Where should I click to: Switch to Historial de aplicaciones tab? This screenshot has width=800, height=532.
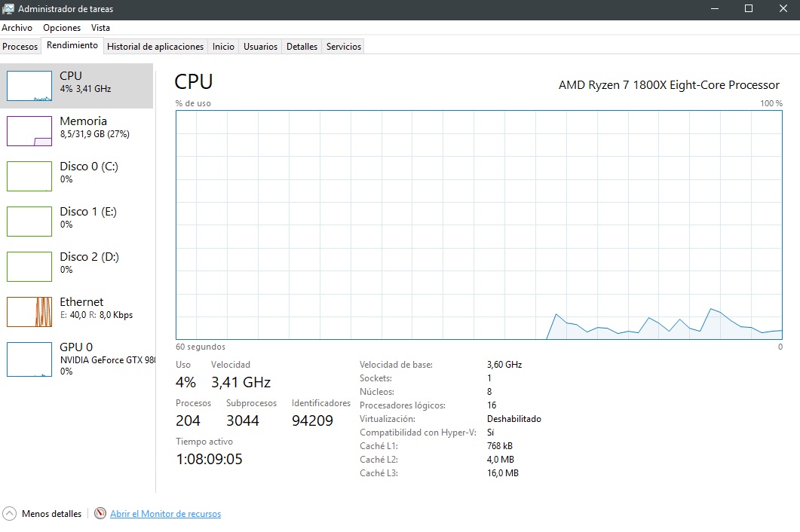coord(155,47)
